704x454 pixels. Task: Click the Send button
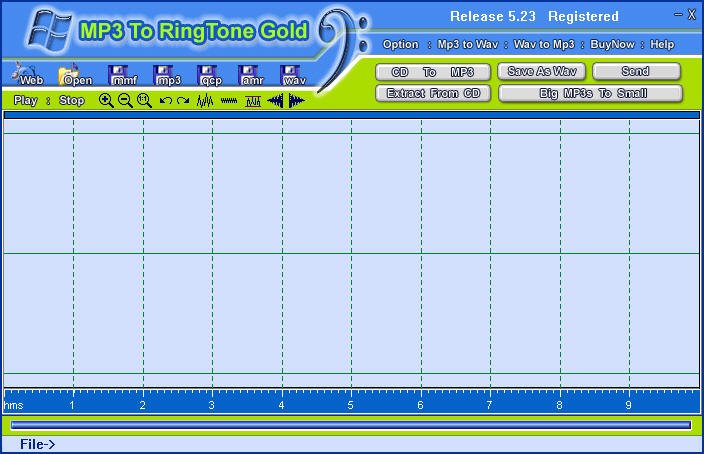click(636, 71)
